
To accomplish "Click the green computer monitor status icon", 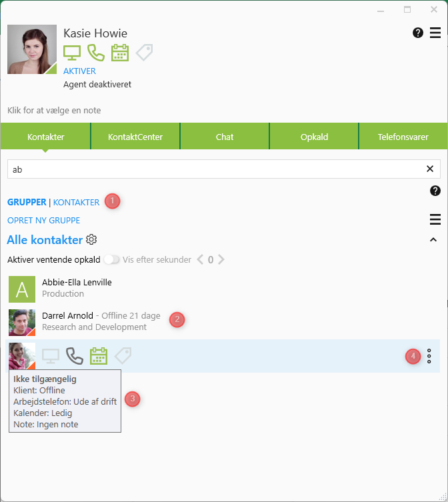I will (x=72, y=53).
